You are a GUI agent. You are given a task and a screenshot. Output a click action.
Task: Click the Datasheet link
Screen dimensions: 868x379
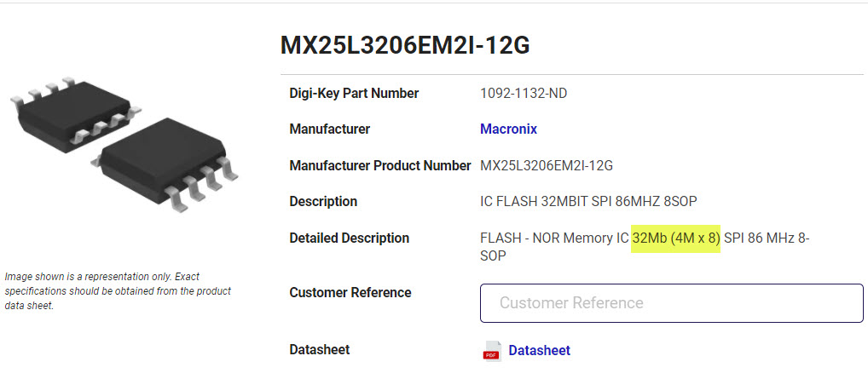point(539,350)
